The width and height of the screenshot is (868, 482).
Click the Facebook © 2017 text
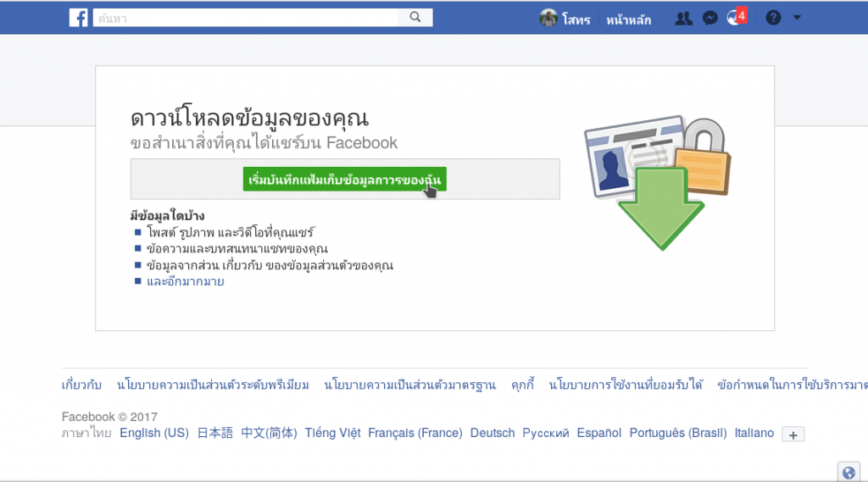point(109,417)
